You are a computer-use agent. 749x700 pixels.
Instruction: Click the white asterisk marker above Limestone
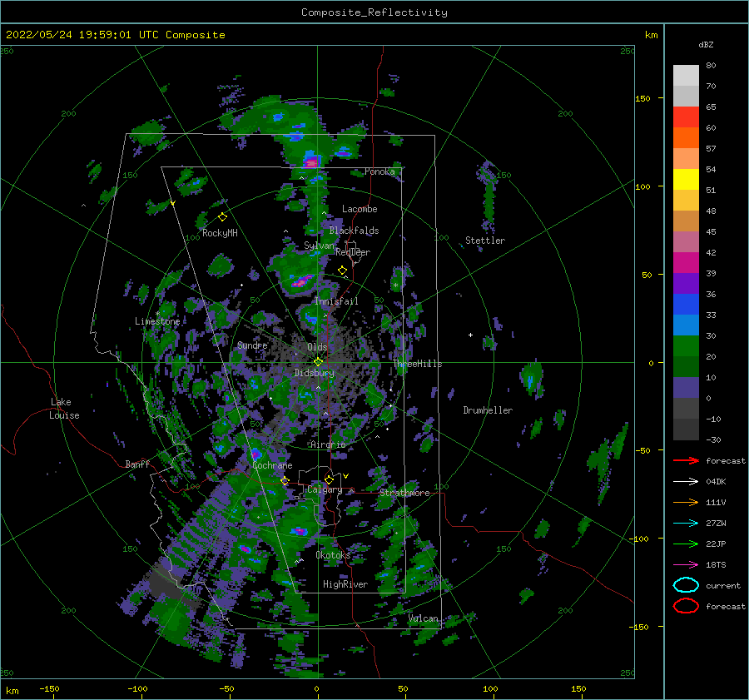coord(157,314)
